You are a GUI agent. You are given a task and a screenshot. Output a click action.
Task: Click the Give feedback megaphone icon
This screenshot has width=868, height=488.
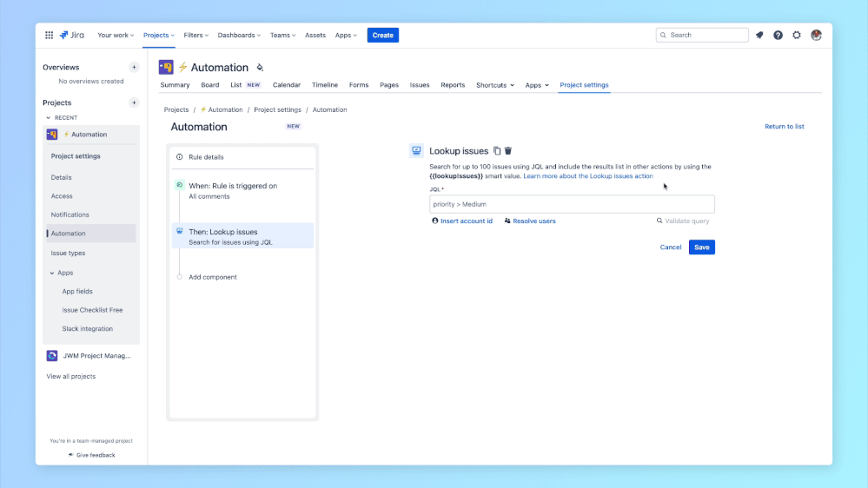click(70, 455)
